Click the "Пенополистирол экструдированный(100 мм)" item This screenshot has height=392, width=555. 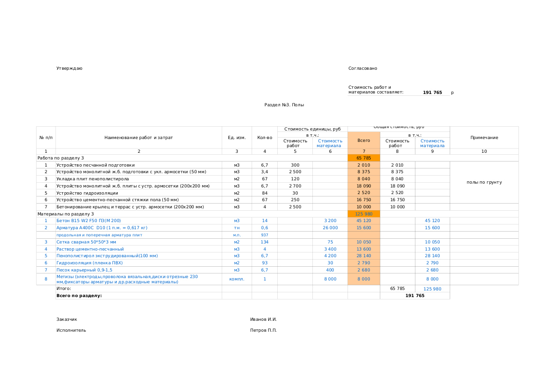pyautogui.click(x=107, y=256)
